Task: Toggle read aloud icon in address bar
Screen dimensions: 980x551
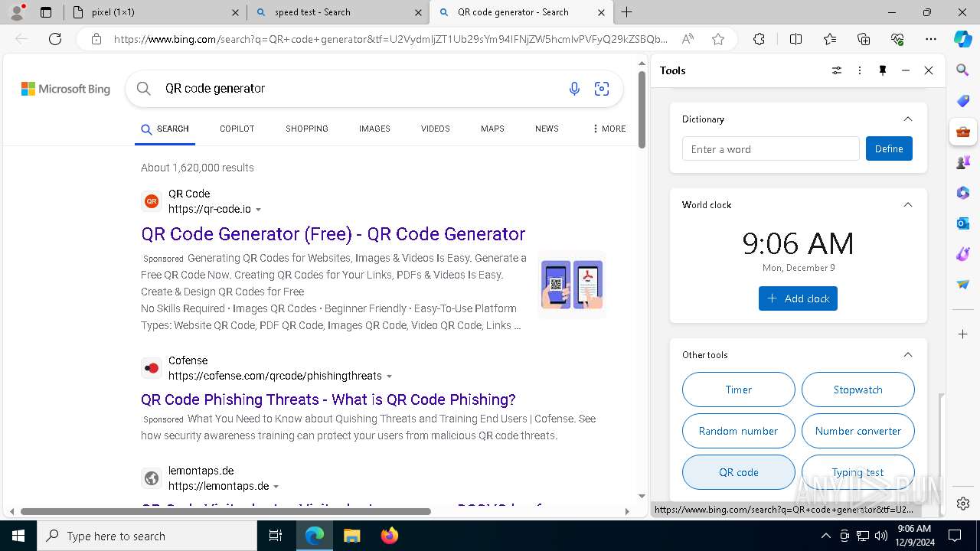Action: tap(688, 39)
